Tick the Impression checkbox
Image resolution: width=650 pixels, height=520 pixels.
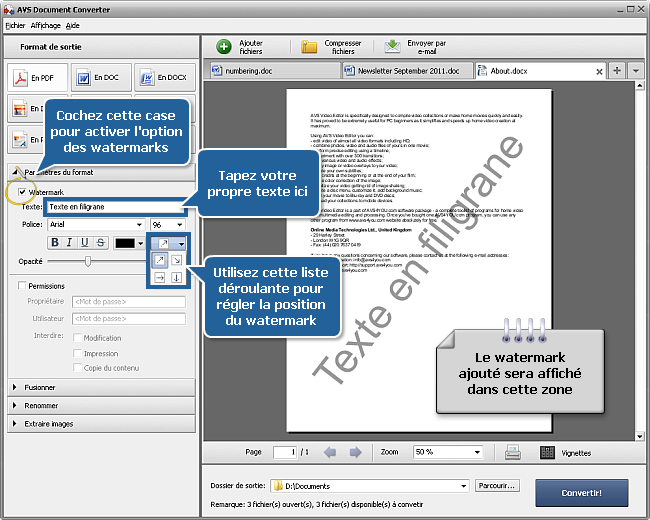pyautogui.click(x=77, y=353)
